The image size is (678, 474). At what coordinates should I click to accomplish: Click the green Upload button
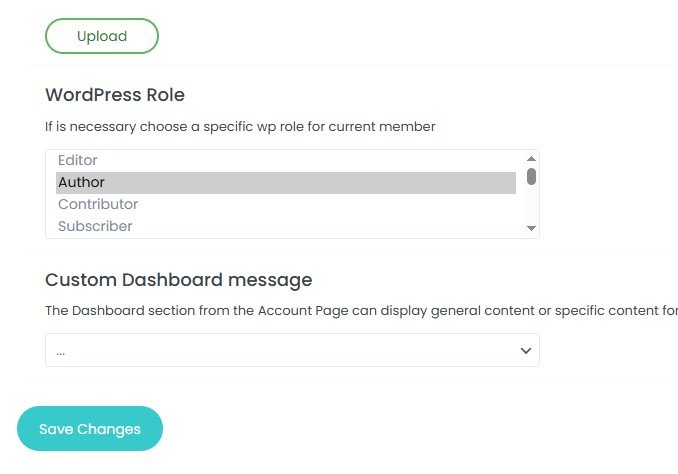[102, 36]
